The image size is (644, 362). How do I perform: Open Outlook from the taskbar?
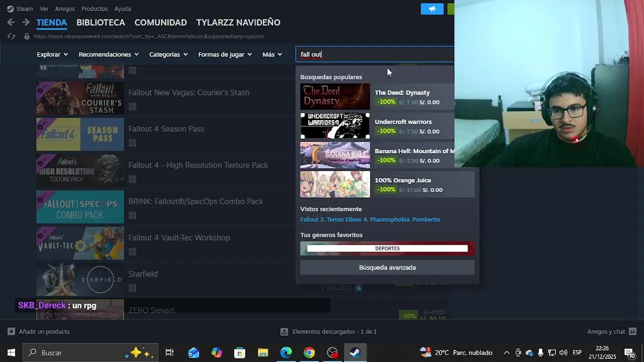(193, 353)
